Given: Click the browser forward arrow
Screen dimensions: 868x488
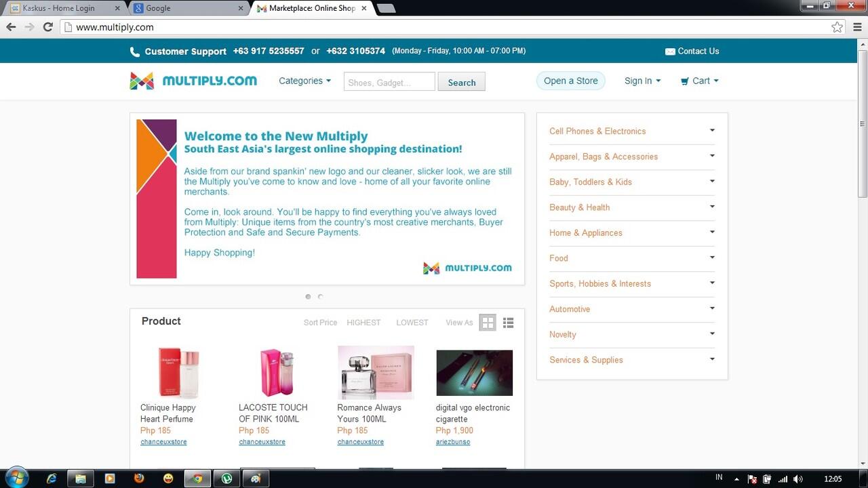Looking at the screenshot, I should (x=29, y=27).
